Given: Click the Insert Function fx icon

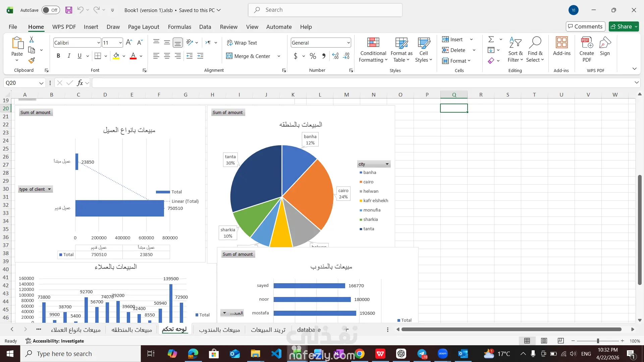Looking at the screenshot, I should (x=80, y=83).
